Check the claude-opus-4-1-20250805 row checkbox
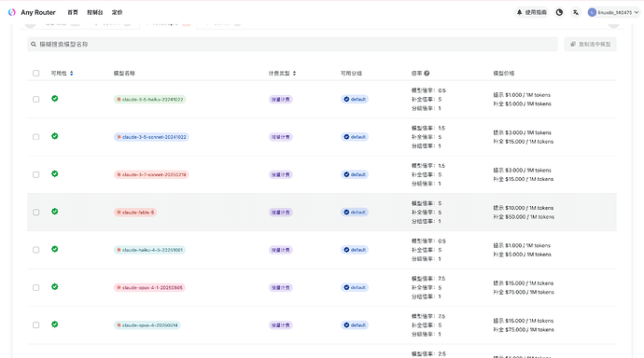This screenshot has height=358, width=644. click(36, 287)
